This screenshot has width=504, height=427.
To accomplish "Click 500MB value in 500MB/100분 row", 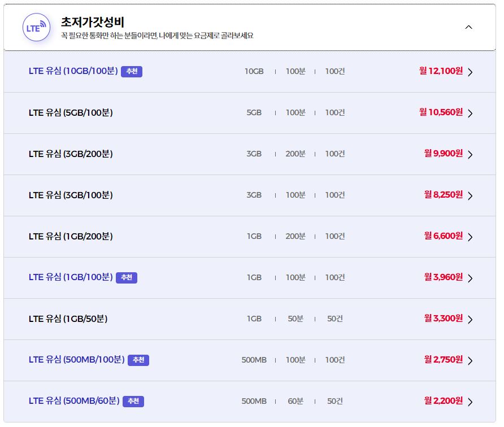I will (254, 360).
